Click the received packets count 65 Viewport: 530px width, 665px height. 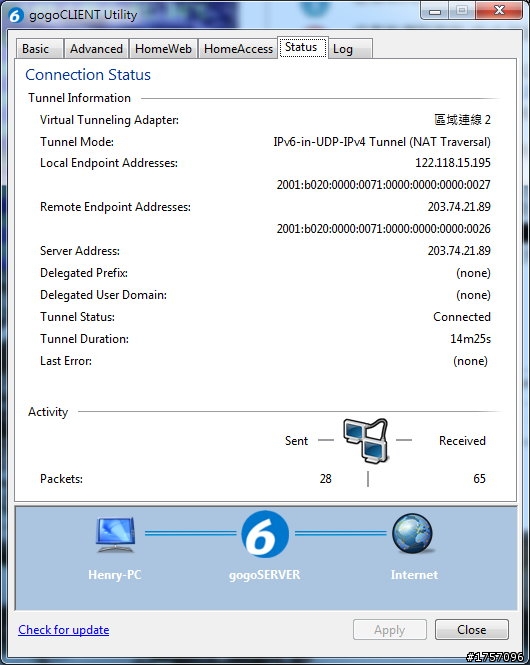point(479,479)
